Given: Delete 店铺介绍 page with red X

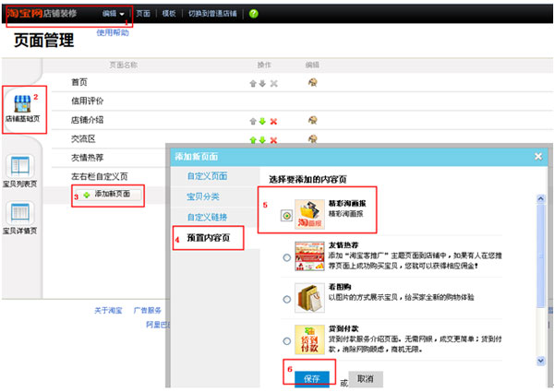Looking at the screenshot, I should [x=273, y=122].
